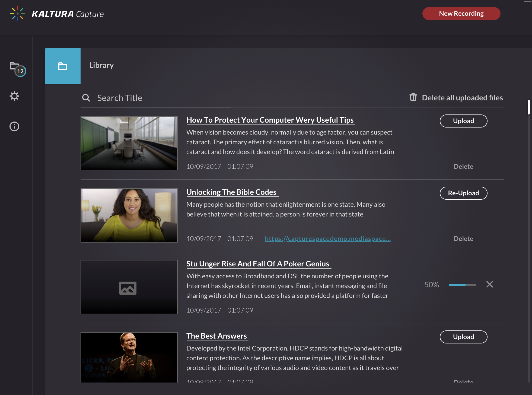
Task: Click the search magnifier icon
Action: (x=86, y=98)
